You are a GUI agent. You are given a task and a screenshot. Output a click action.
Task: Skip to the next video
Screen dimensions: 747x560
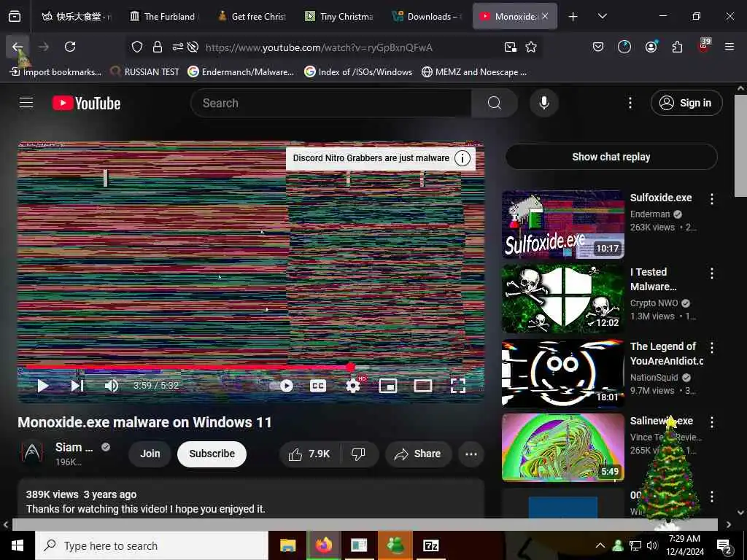[77, 386]
